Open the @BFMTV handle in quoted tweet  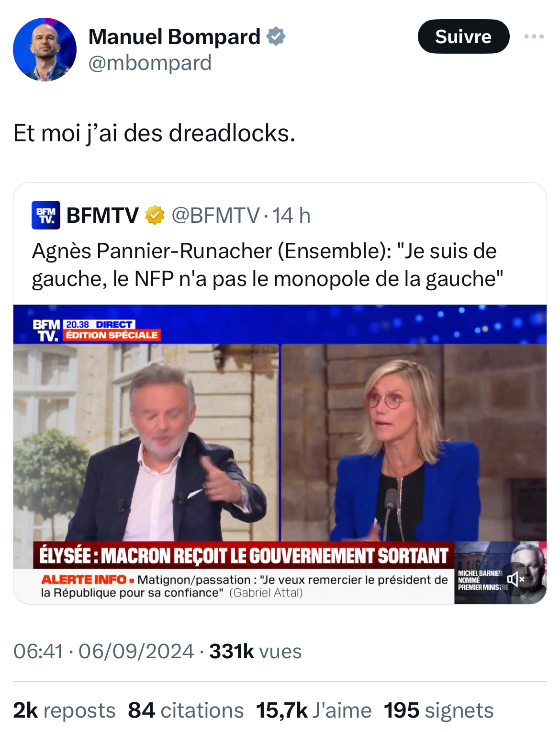(215, 215)
